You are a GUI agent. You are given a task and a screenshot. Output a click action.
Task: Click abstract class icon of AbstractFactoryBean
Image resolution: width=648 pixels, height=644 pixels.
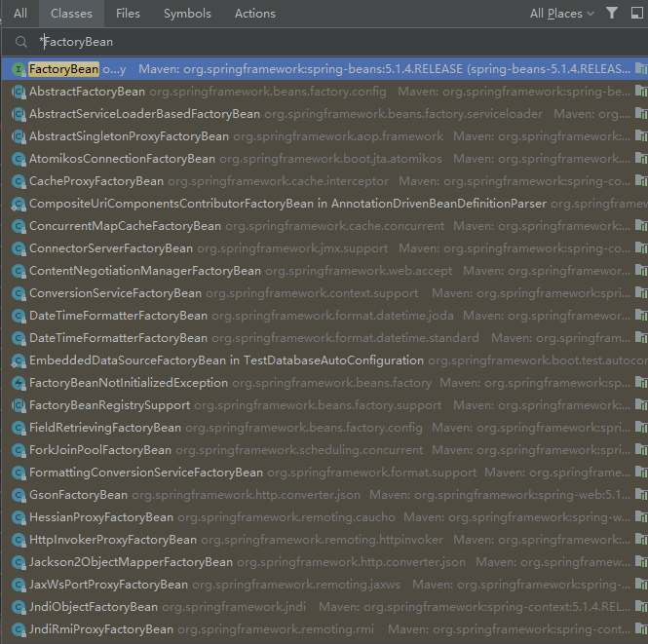tap(19, 92)
